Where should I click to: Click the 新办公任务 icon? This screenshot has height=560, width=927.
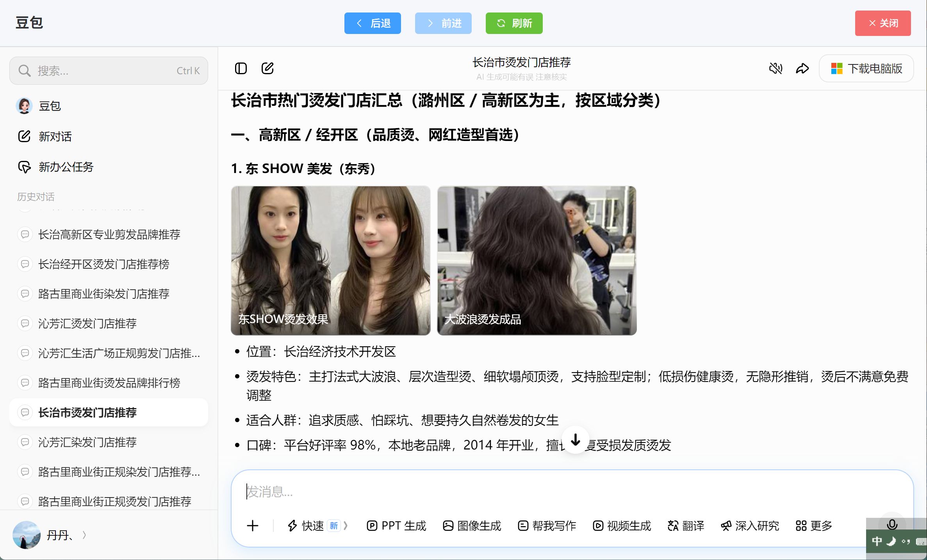point(24,167)
